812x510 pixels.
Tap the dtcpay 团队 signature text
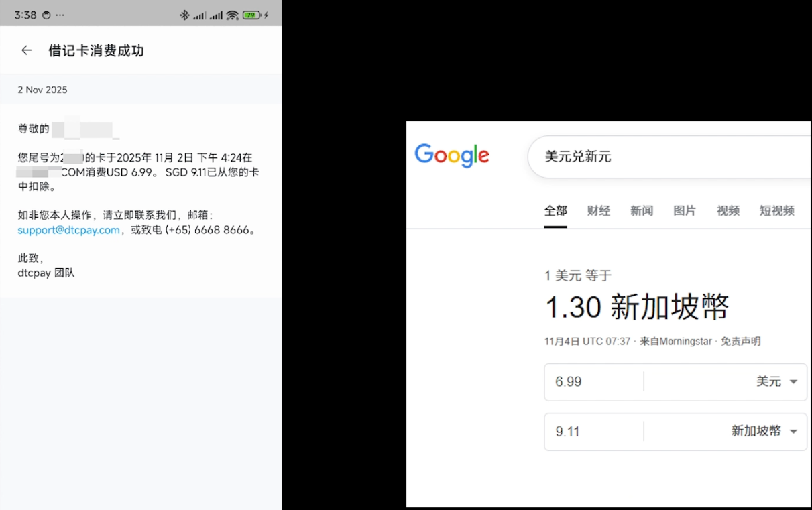46,273
